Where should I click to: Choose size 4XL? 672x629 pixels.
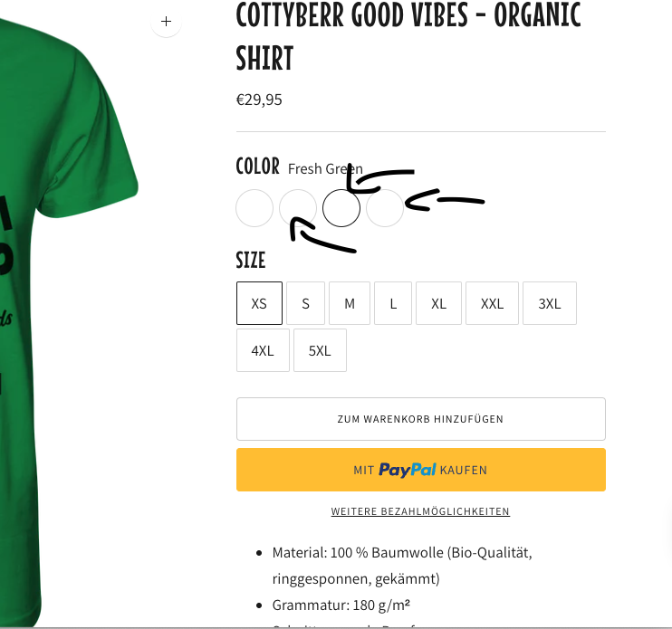tap(263, 350)
